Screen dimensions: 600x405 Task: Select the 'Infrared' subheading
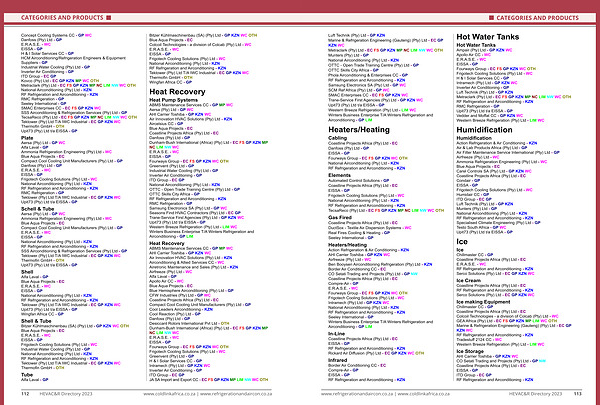tap(338, 360)
